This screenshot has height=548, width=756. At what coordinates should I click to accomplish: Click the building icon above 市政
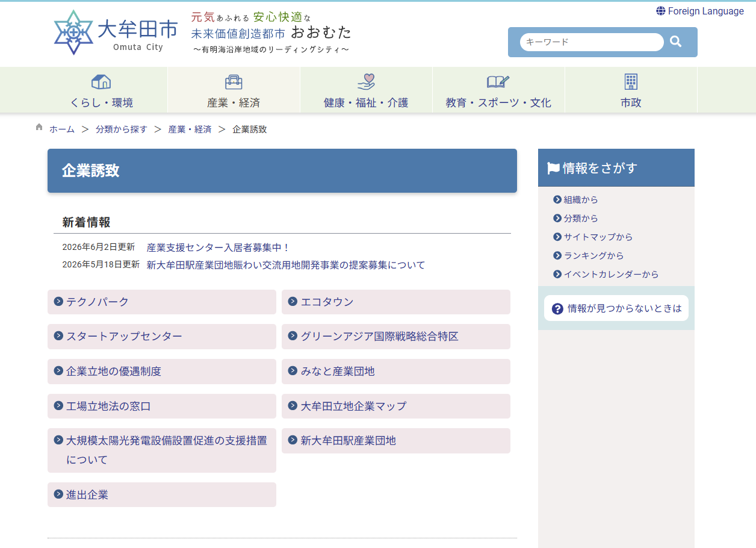pos(631,81)
